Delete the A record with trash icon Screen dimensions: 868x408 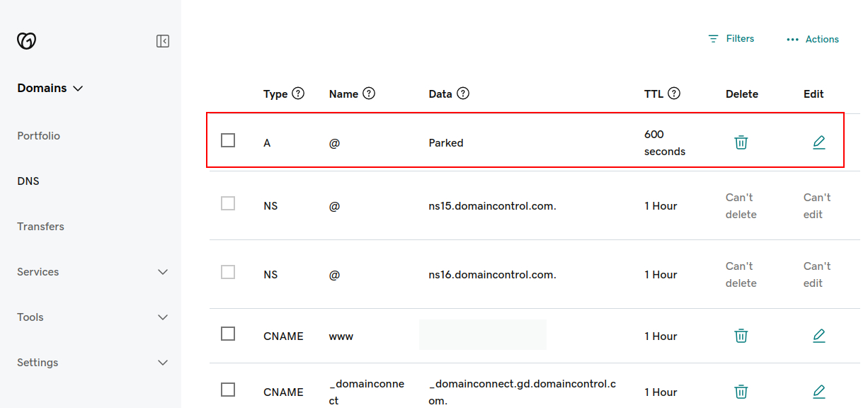[741, 142]
